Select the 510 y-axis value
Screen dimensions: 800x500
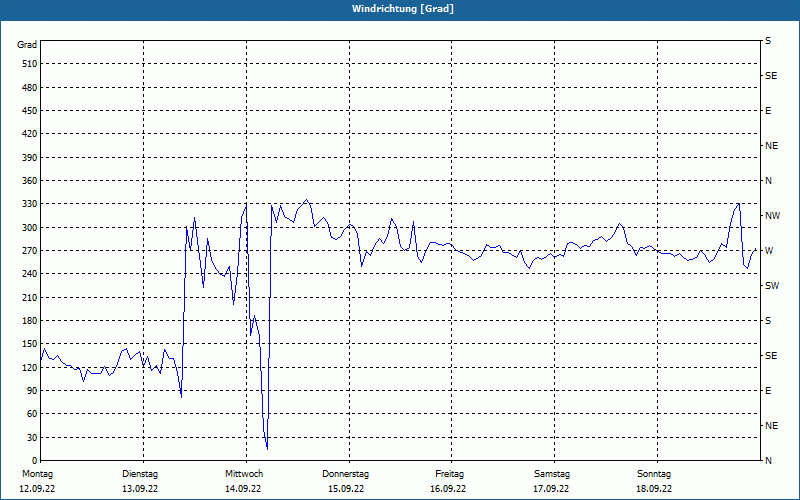coord(30,64)
